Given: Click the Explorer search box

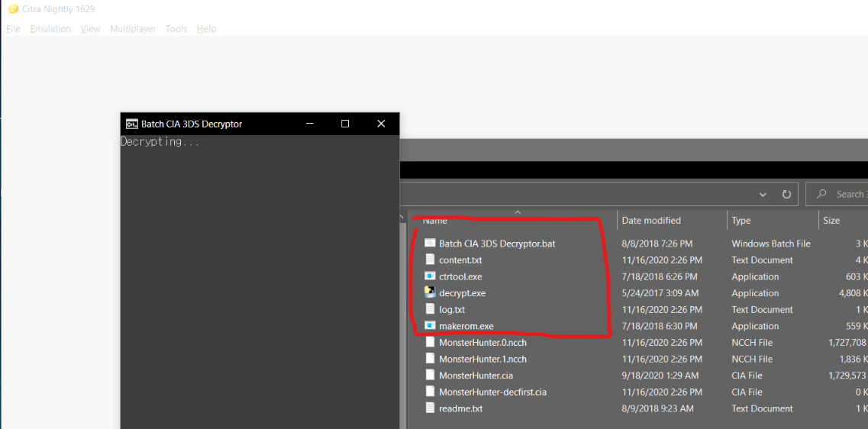Looking at the screenshot, I should 837,195.
